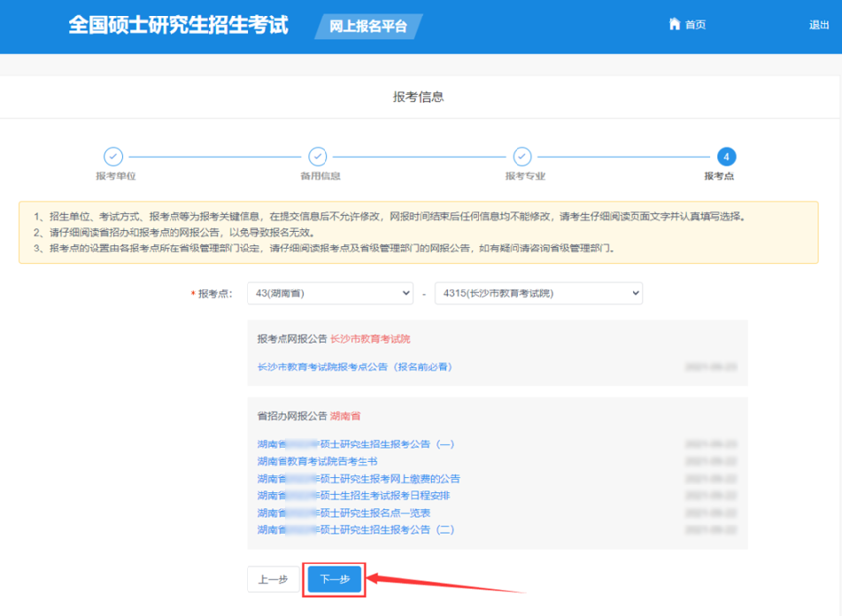The height and width of the screenshot is (616, 842).
Task: Open the 43(湖南省) province dropdown
Action: [x=329, y=293]
